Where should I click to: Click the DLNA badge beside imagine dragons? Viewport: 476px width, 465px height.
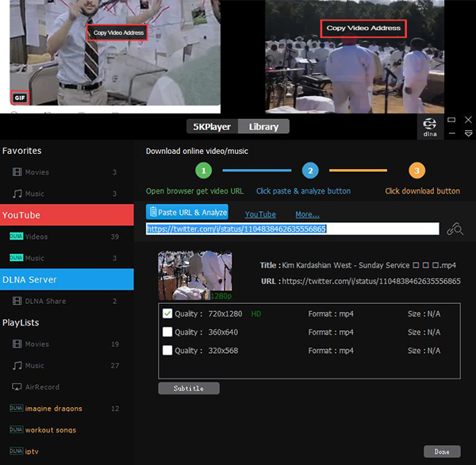(17, 408)
